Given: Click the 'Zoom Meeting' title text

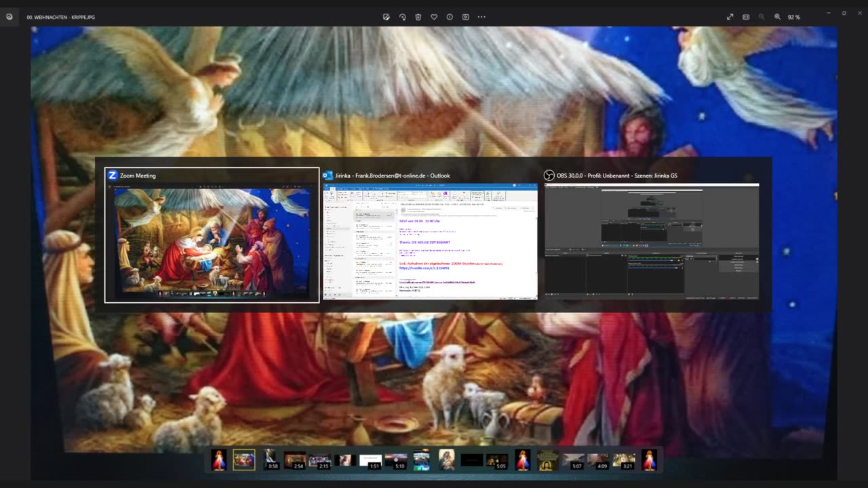Looking at the screenshot, I should point(138,176).
